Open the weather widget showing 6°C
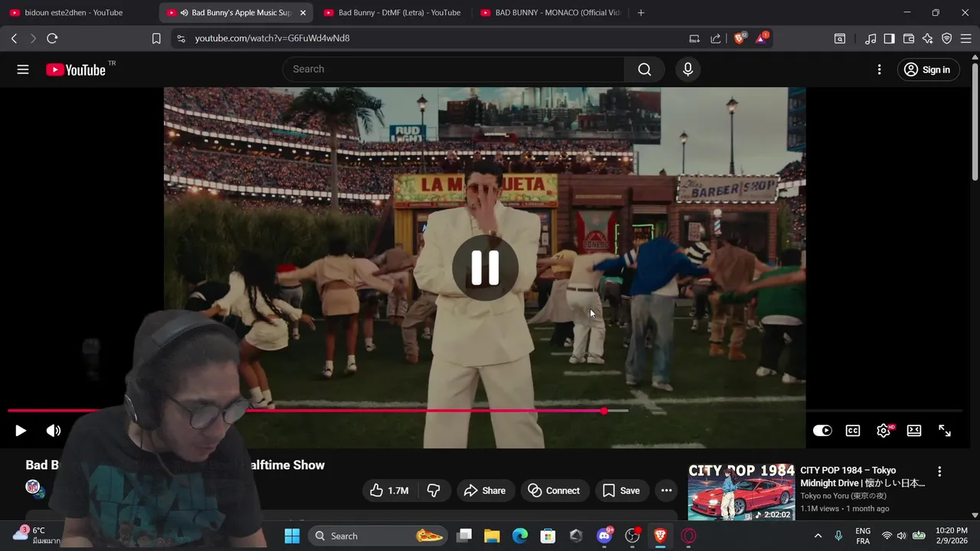This screenshot has width=980, height=551. 34,536
